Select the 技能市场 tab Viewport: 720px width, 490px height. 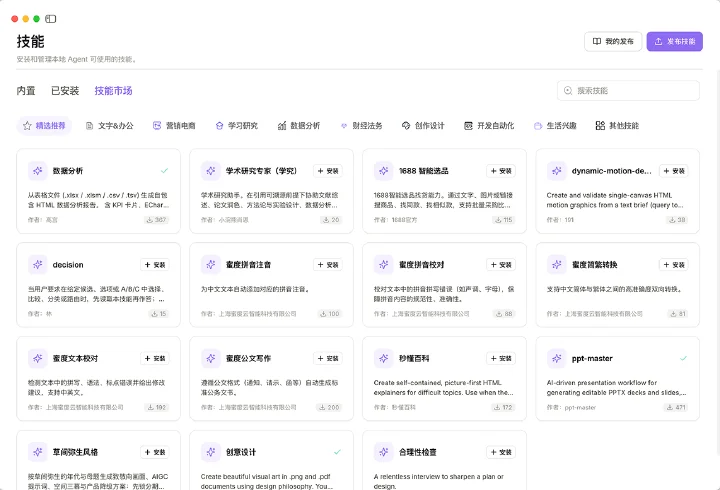113,90
